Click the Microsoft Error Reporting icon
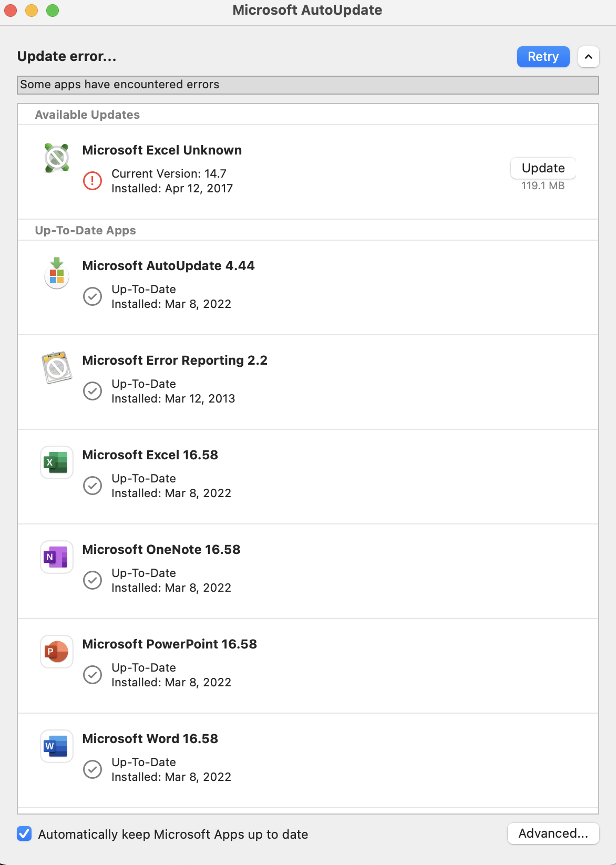 [x=57, y=367]
